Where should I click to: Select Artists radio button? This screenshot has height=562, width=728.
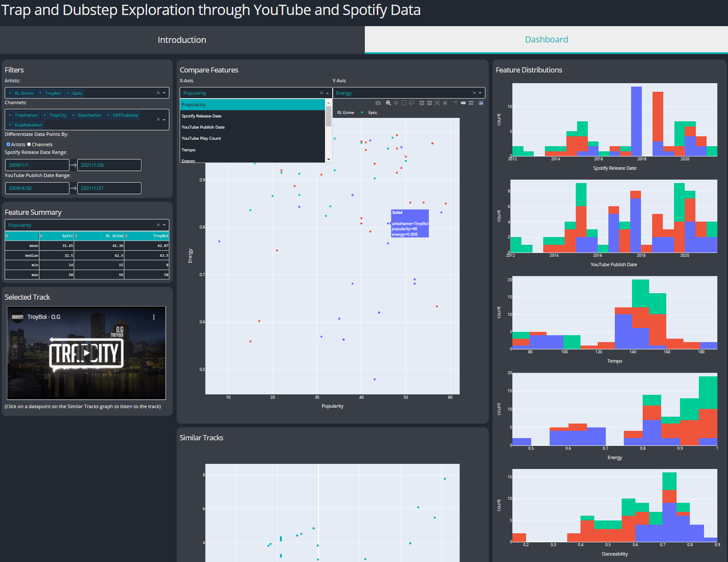pyautogui.click(x=8, y=144)
